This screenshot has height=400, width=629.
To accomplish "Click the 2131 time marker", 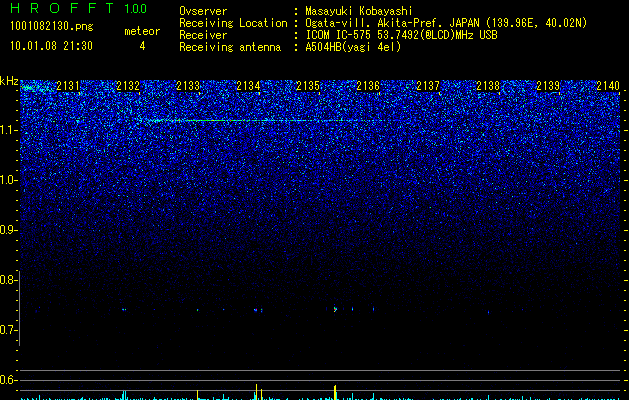I will (68, 86).
